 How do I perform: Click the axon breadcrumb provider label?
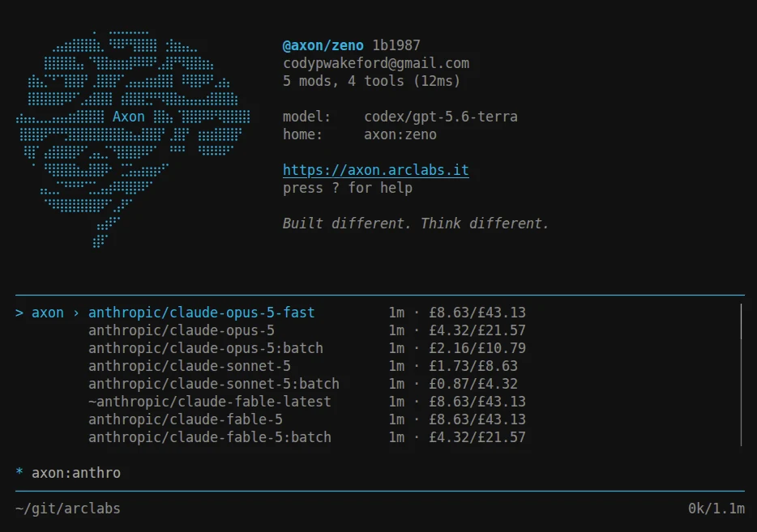48,313
